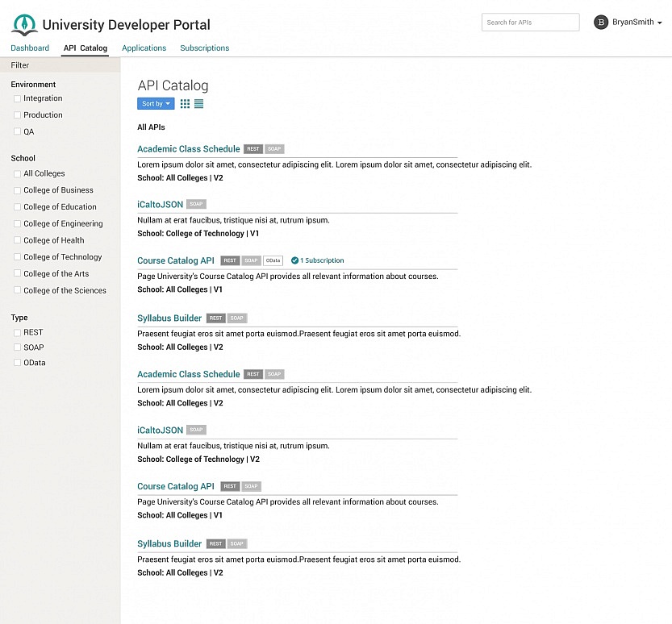Open the Sort by dropdown
672x624 pixels.
coord(155,103)
